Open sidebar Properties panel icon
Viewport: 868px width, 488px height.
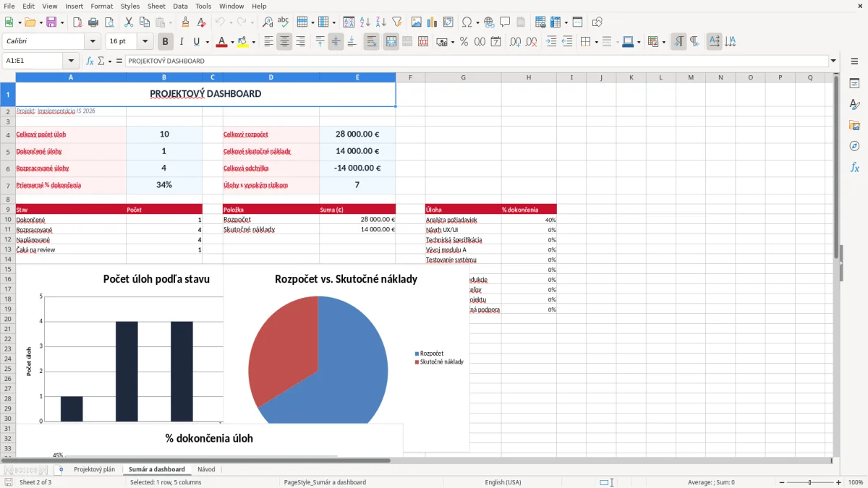pyautogui.click(x=854, y=84)
